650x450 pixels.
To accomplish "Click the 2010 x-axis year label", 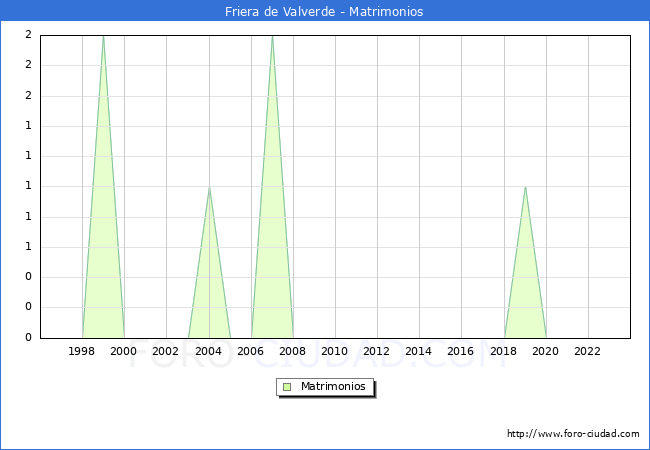I will tap(335, 351).
